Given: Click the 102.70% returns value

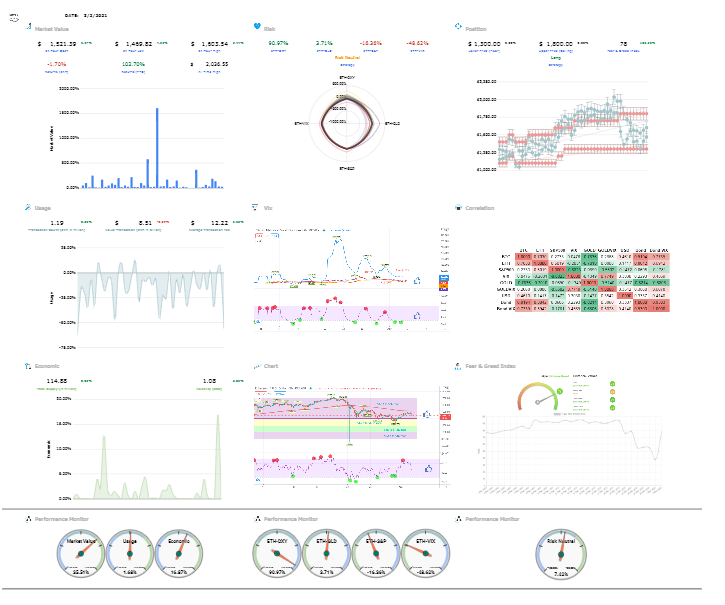Looking at the screenshot, I should tap(133, 64).
